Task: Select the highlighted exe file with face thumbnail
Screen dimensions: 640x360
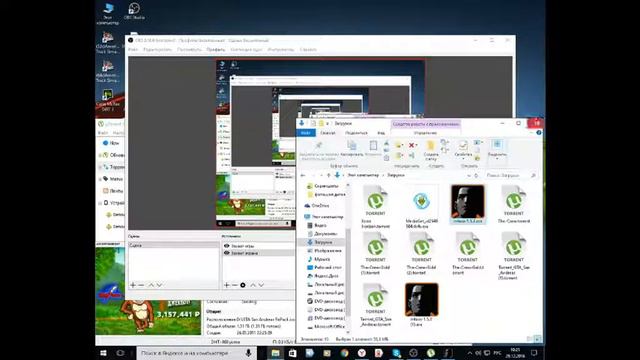Action: (x=468, y=204)
